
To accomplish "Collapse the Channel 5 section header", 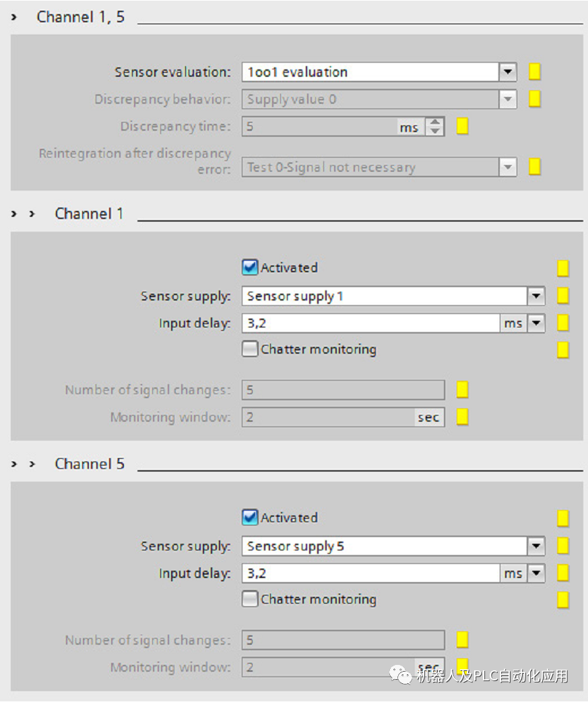I will (32, 464).
